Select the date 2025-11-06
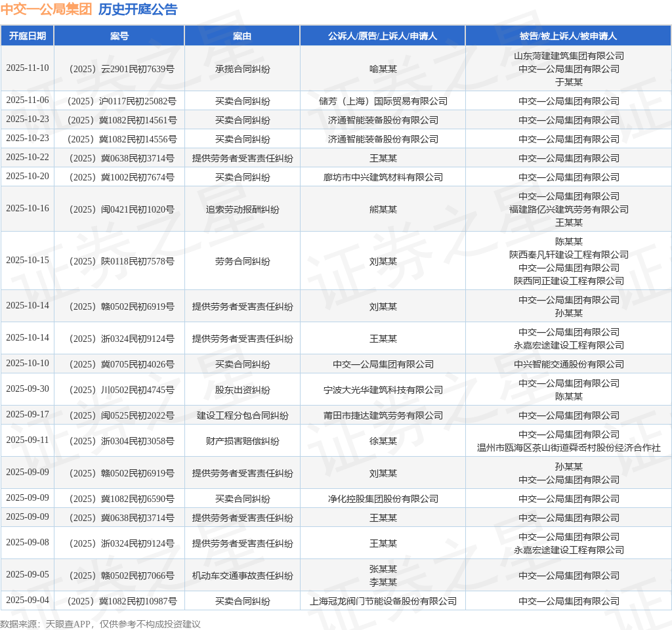This screenshot has height=630, width=672. [x=28, y=100]
